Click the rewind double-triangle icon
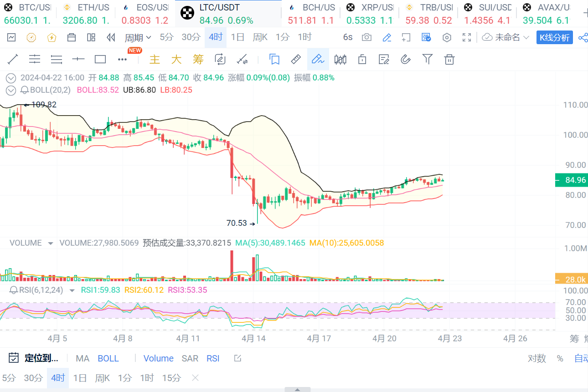The height and width of the screenshot is (392, 588). 111,37
